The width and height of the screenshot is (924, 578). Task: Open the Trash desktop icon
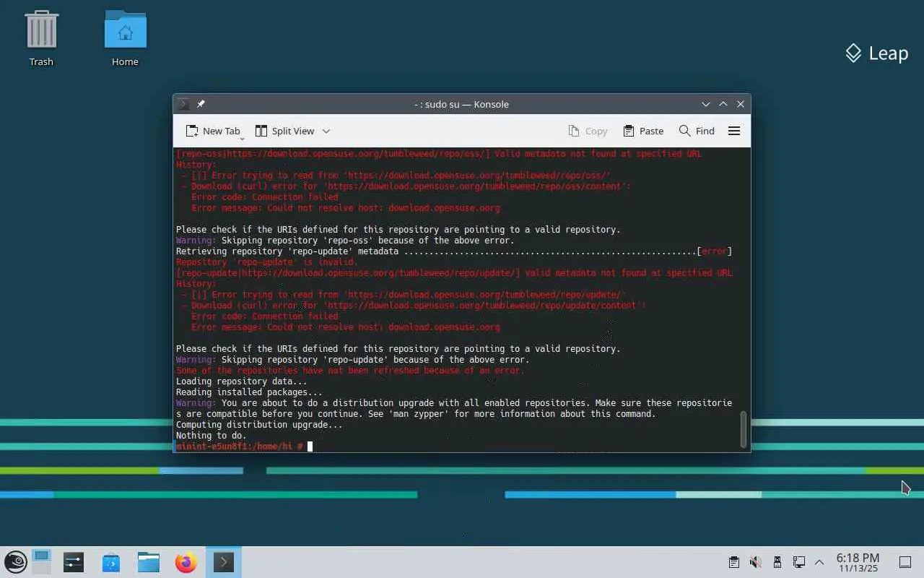(x=41, y=38)
